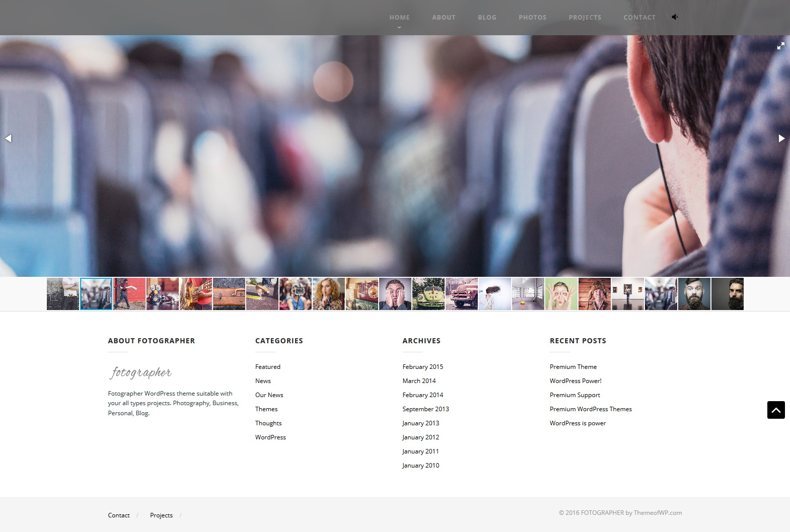Image resolution: width=790 pixels, height=532 pixels.
Task: View the February 2015 archive
Action: [423, 367]
